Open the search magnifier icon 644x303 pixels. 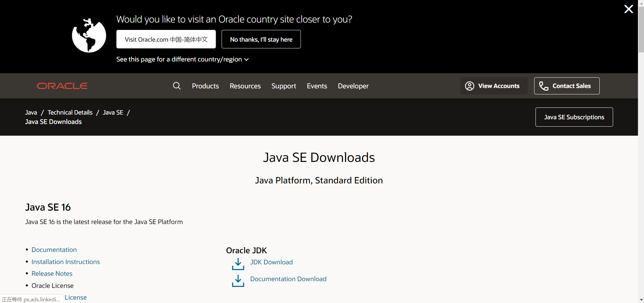pyautogui.click(x=177, y=86)
